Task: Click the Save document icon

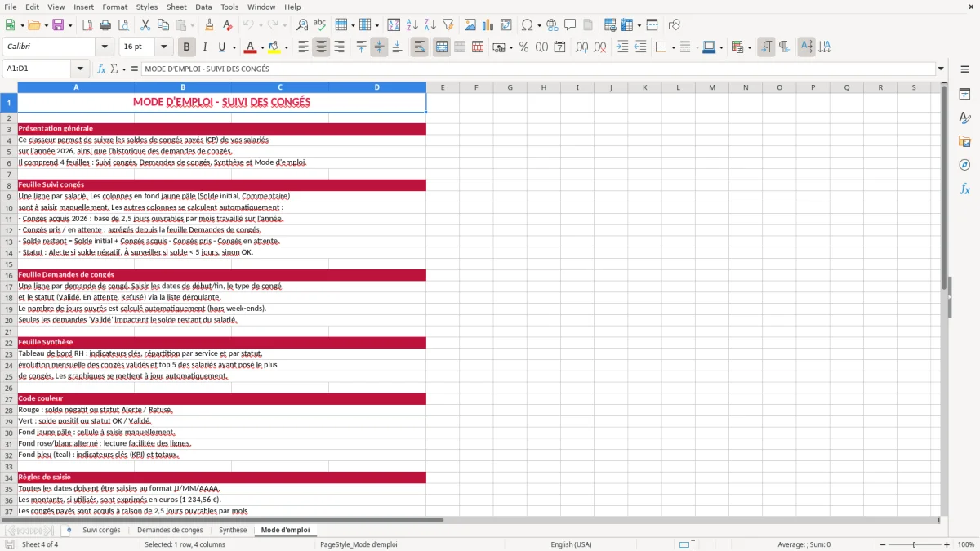Action: 57,25
